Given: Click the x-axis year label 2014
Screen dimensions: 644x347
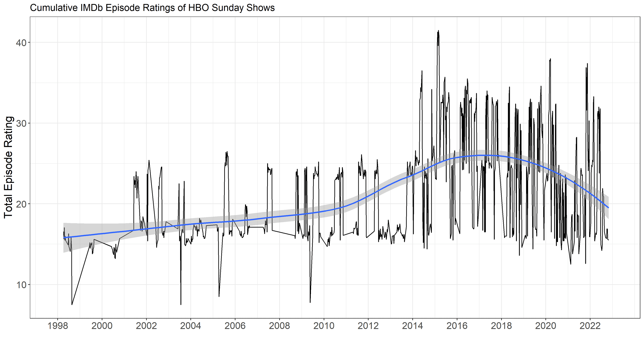Looking at the screenshot, I should pos(413,326).
